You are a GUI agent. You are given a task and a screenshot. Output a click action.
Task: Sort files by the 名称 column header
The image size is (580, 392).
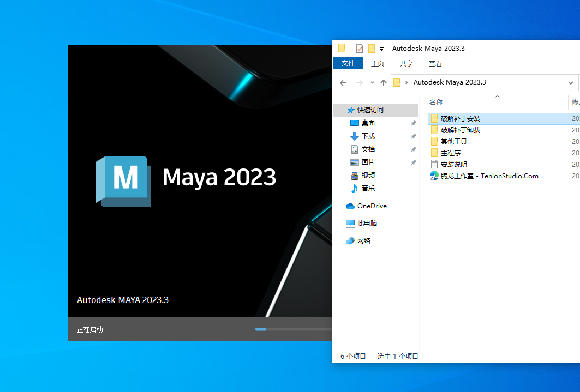(436, 102)
